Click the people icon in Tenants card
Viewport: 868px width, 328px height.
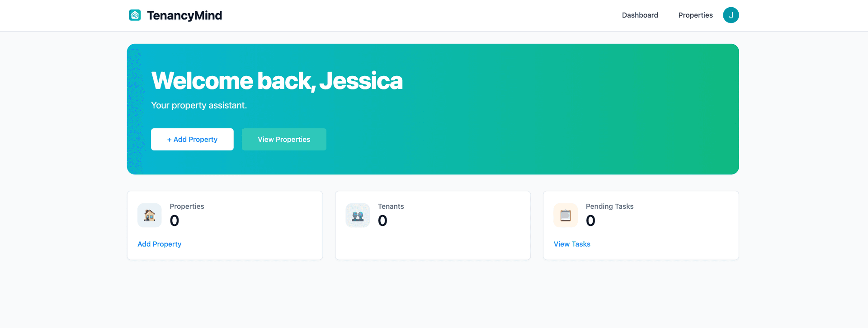(x=358, y=216)
